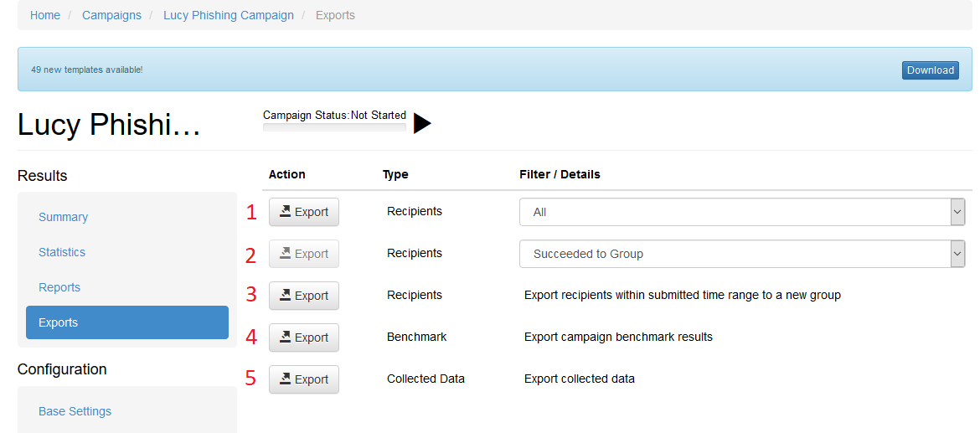This screenshot has height=433, width=980.
Task: Select the Exports sidebar item
Action: tap(127, 322)
